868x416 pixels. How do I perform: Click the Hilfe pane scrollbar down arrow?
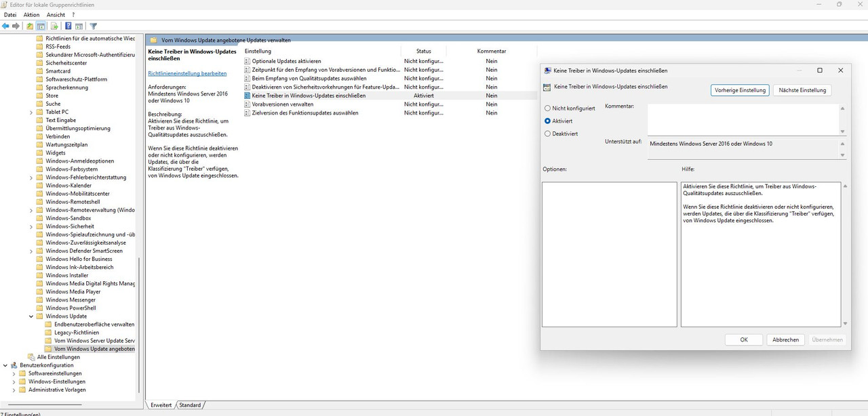point(845,324)
